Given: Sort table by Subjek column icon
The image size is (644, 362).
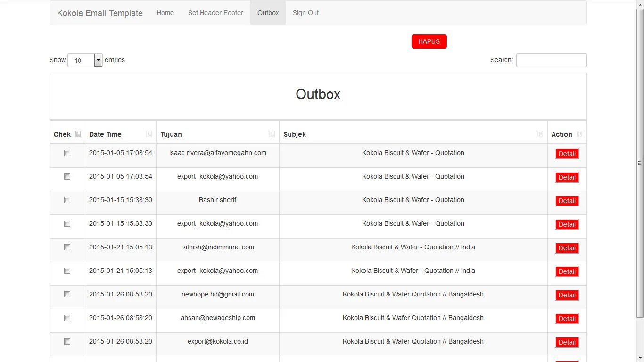Looking at the screenshot, I should click(x=540, y=134).
